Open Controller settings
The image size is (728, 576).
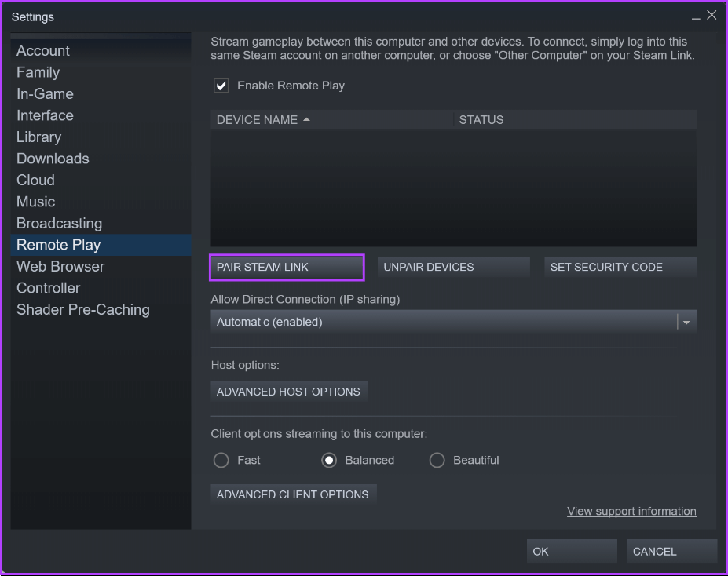coord(101,288)
